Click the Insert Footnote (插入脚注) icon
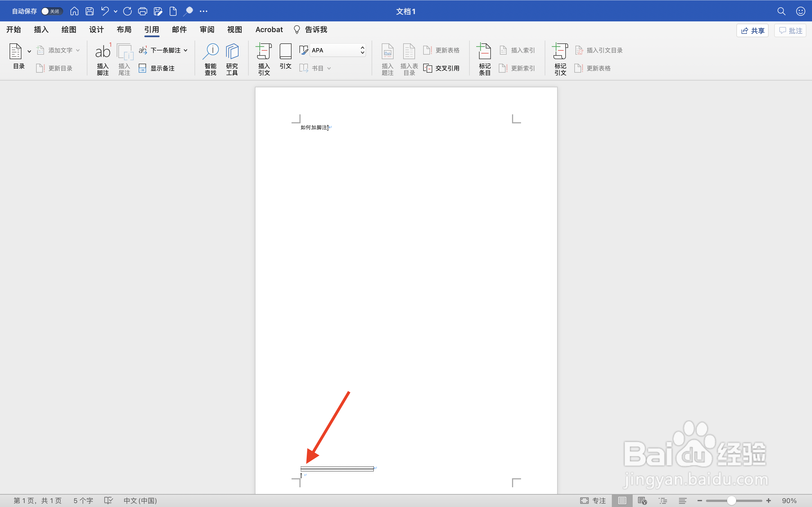Viewport: 812px width, 507px height. click(x=103, y=53)
